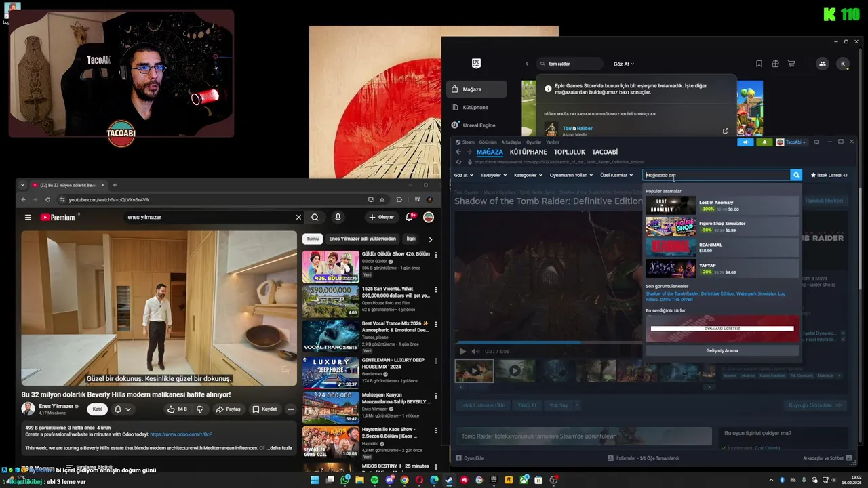Open external link for Tomb Raider result
Screen dimensions: 868x488
(726, 131)
